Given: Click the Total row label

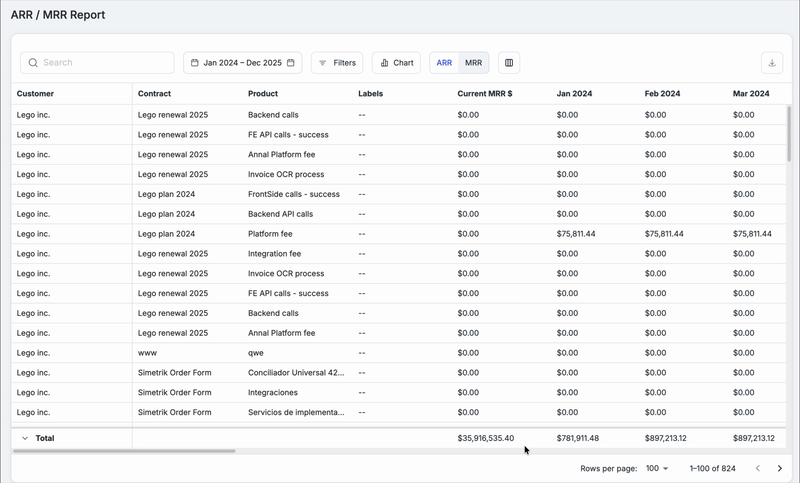Looking at the screenshot, I should tap(45, 438).
